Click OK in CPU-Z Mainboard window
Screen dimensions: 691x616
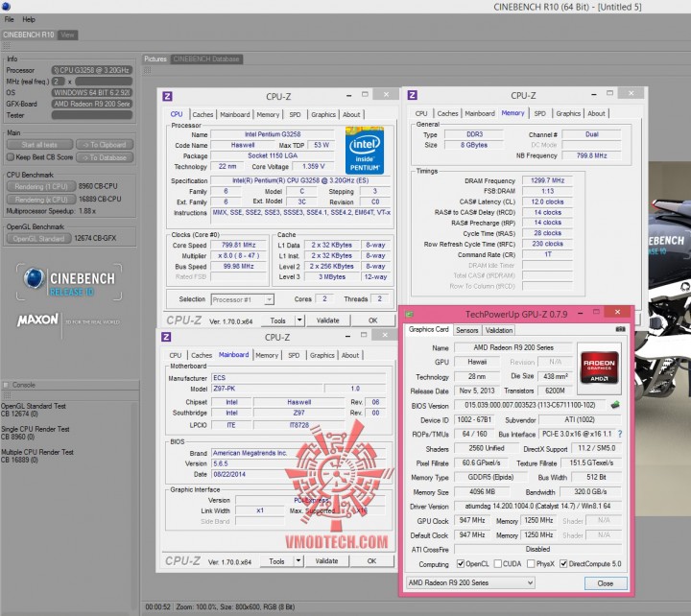click(x=372, y=561)
